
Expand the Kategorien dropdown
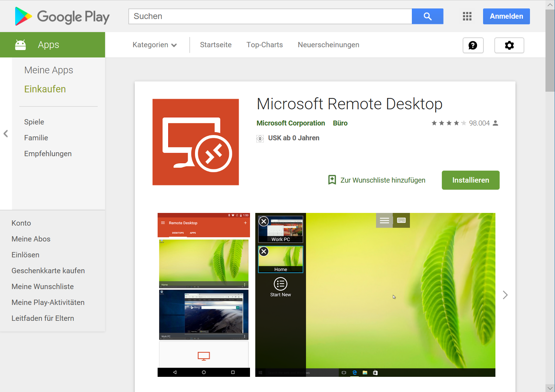pyautogui.click(x=154, y=45)
